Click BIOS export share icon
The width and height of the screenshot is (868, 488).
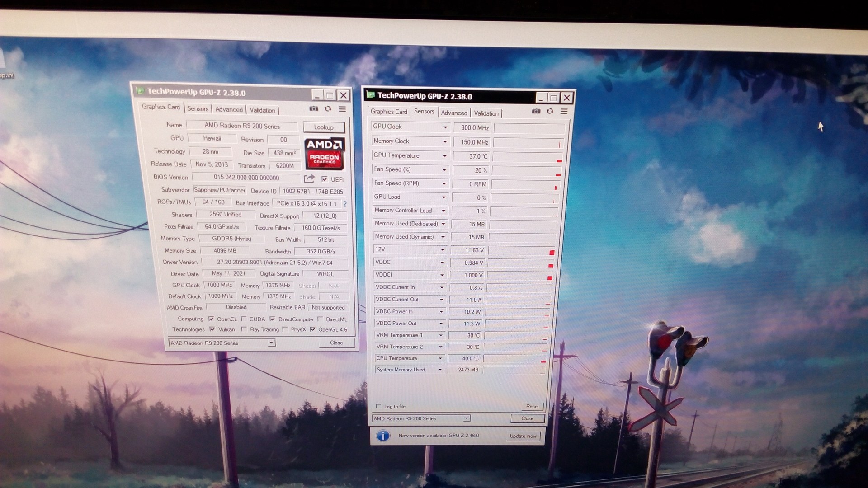click(309, 179)
